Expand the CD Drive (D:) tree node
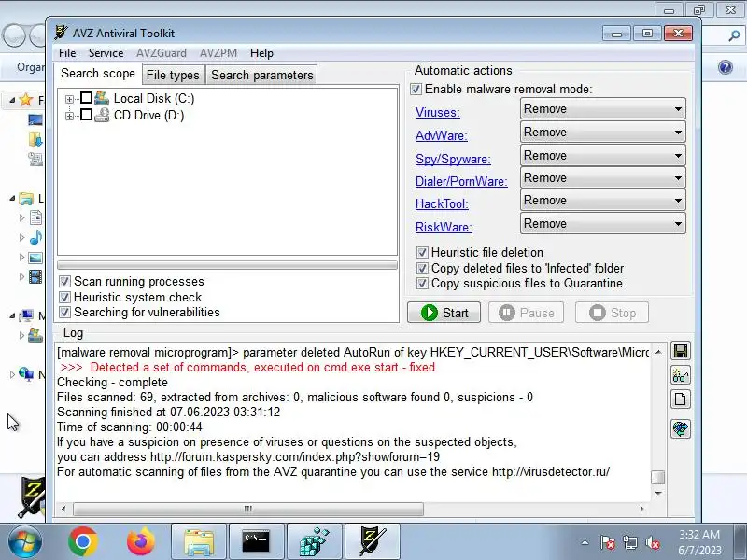Viewport: 747px width, 560px height. [69, 116]
